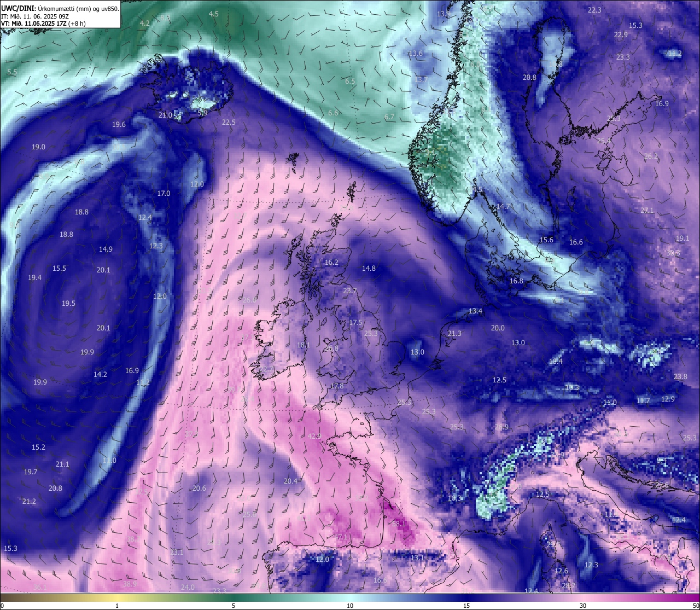Click the 20.0 value over northern Germany
Screen dimensions: 700x610
pyautogui.click(x=498, y=328)
